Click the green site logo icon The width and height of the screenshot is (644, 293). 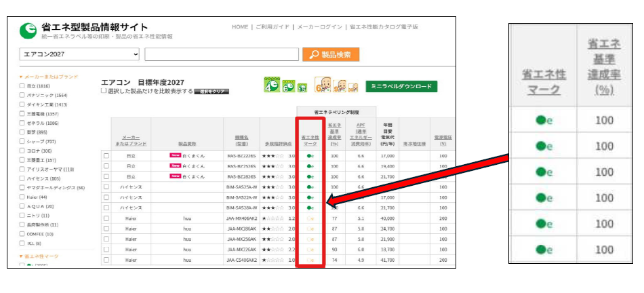coord(28,31)
